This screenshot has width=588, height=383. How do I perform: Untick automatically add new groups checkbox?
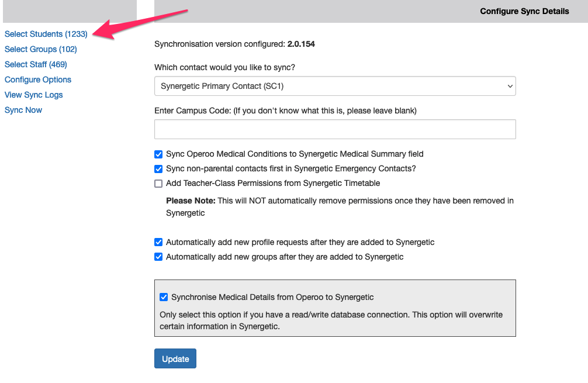pyautogui.click(x=158, y=257)
